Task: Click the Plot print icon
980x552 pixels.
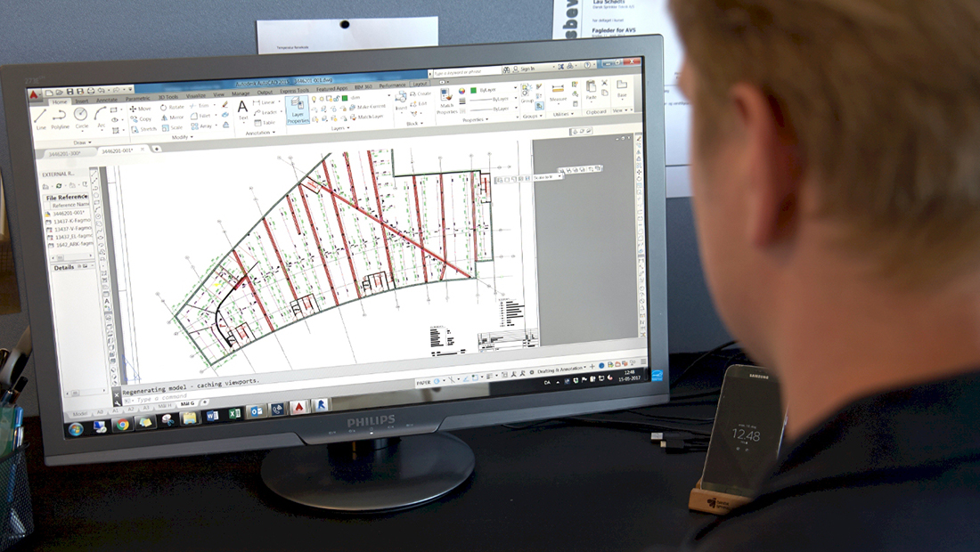Action: click(x=91, y=91)
